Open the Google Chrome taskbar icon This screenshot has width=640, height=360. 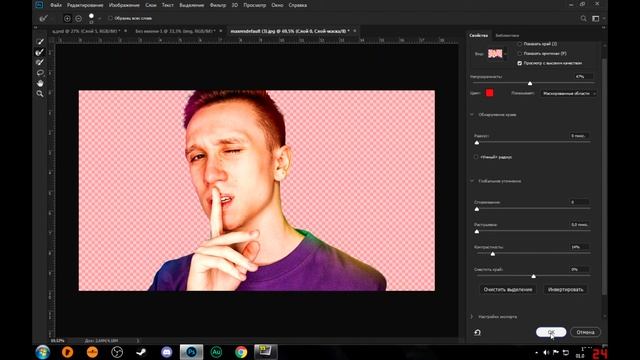coord(241,352)
